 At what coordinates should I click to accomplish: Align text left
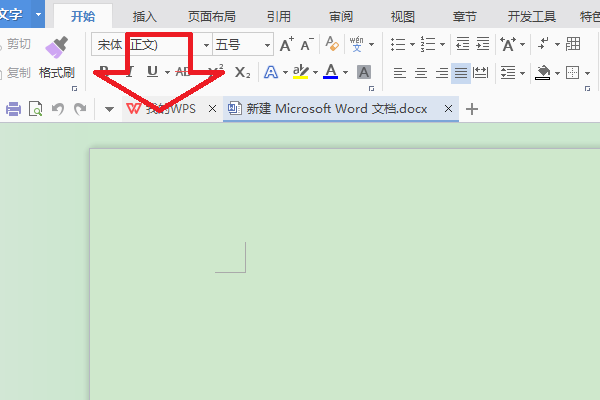[400, 73]
